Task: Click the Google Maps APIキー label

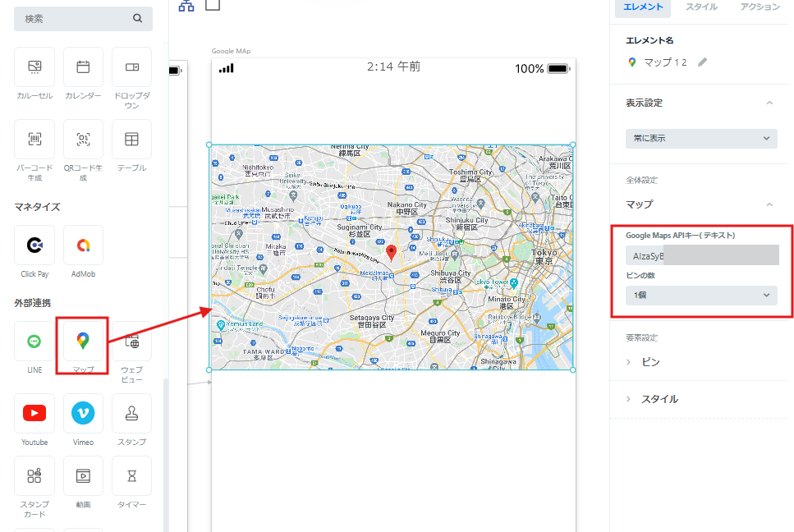Action: 680,236
